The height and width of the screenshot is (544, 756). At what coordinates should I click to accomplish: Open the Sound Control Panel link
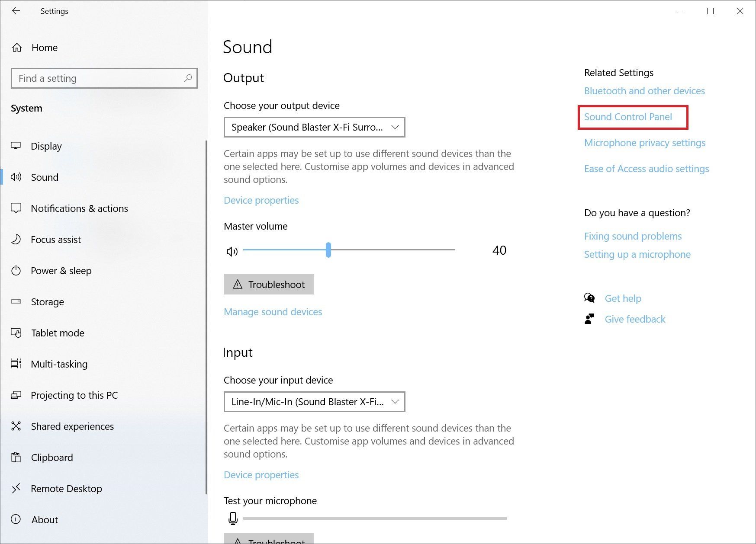pyautogui.click(x=628, y=117)
